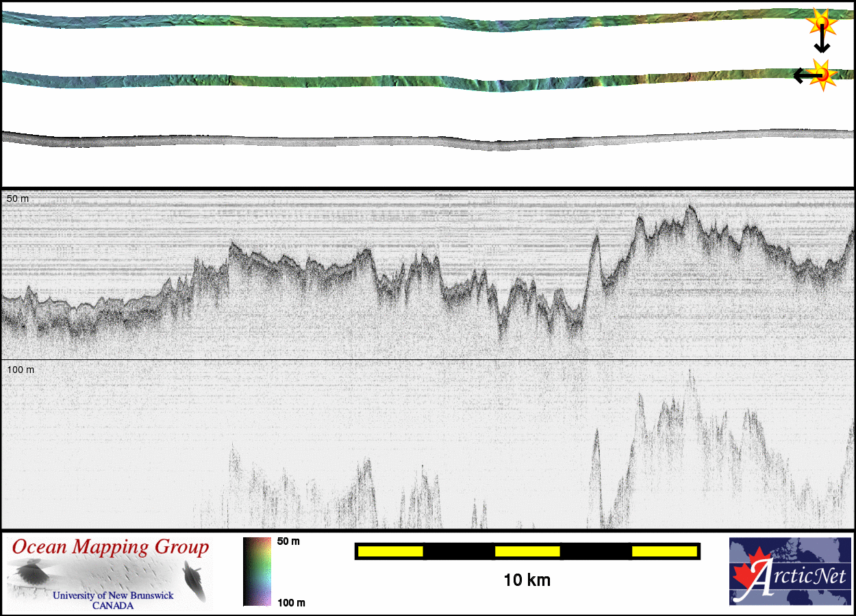
Task: Click the right vessel image in Ocean Mapping logo
Action: (x=194, y=579)
